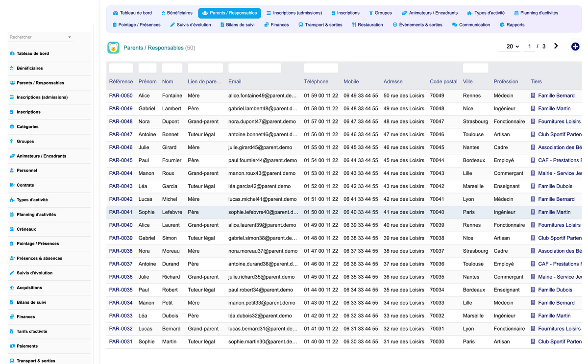Sort by Profession column header
588x364 pixels.
click(506, 81)
